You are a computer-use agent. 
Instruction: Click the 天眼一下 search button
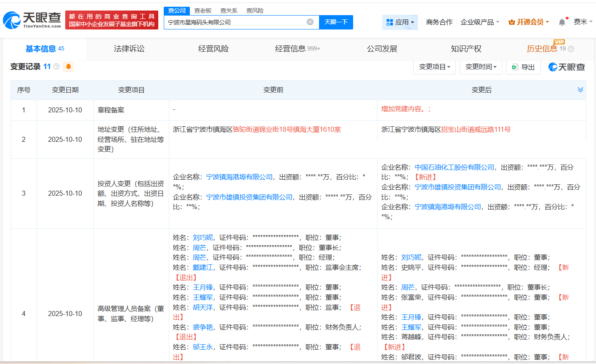pyautogui.click(x=336, y=22)
